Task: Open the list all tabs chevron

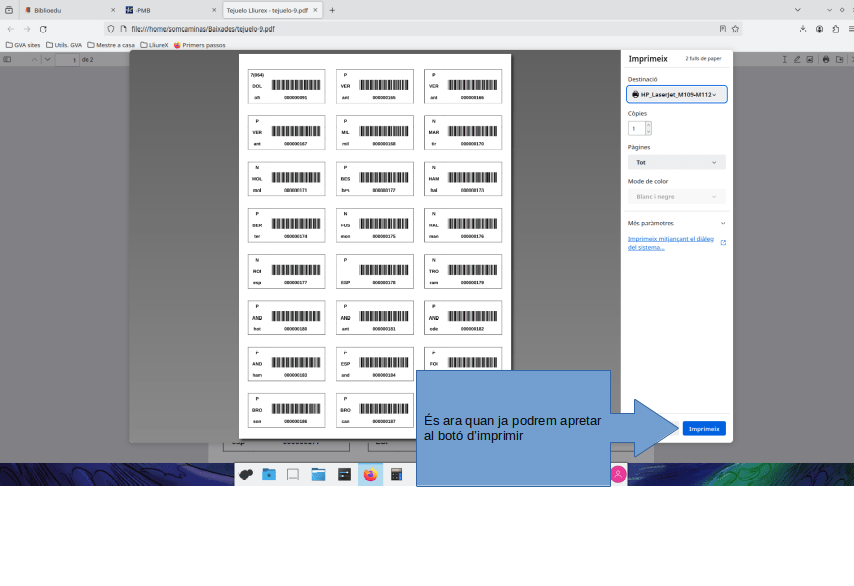Action: pos(797,10)
